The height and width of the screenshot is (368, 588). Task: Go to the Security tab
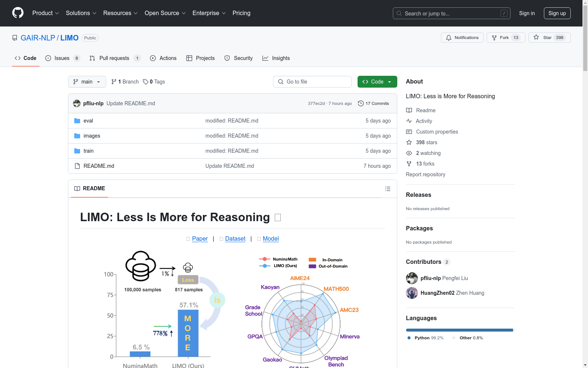tap(239, 58)
